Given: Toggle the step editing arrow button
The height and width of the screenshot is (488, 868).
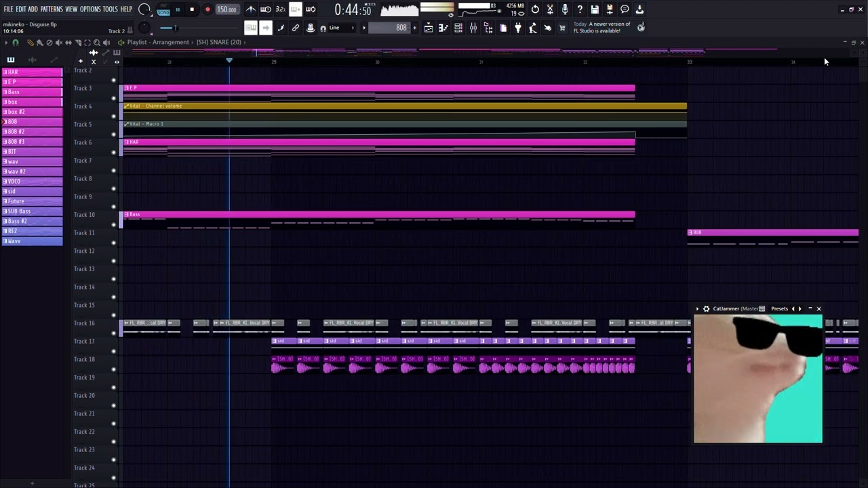Looking at the screenshot, I should point(266,28).
